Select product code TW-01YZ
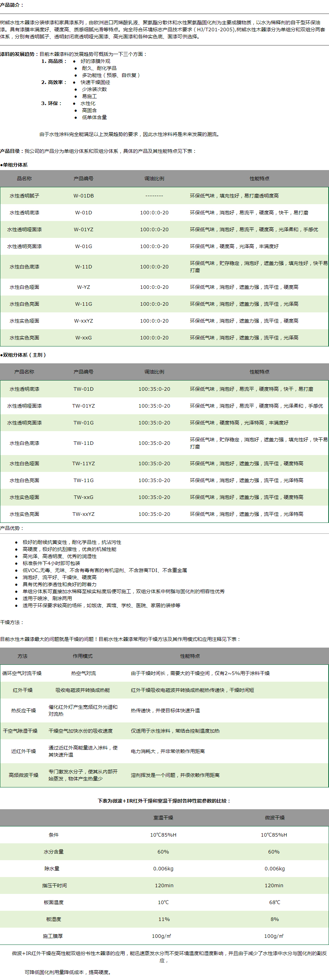This screenshot has width=329, height=980. coord(83,406)
